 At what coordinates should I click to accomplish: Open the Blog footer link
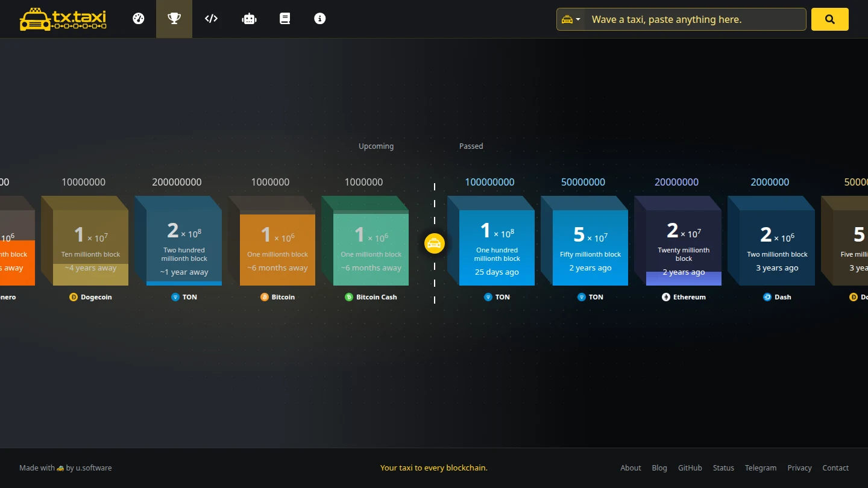659,468
